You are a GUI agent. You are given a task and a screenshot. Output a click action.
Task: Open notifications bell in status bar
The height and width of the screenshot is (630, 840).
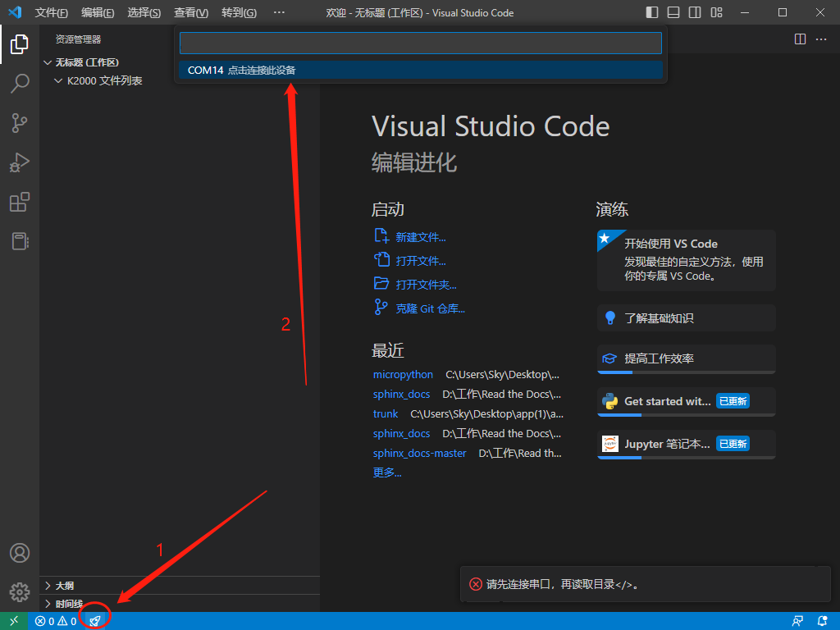coord(822,621)
